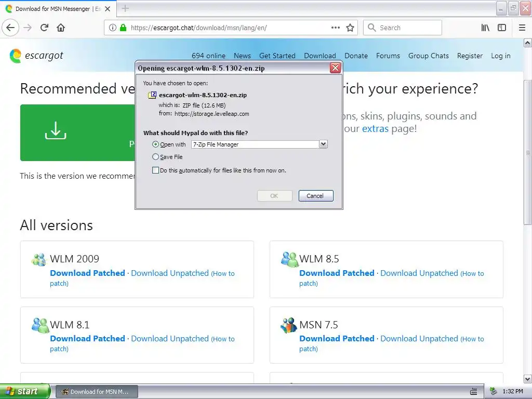Open the Download nav item

coord(320,56)
